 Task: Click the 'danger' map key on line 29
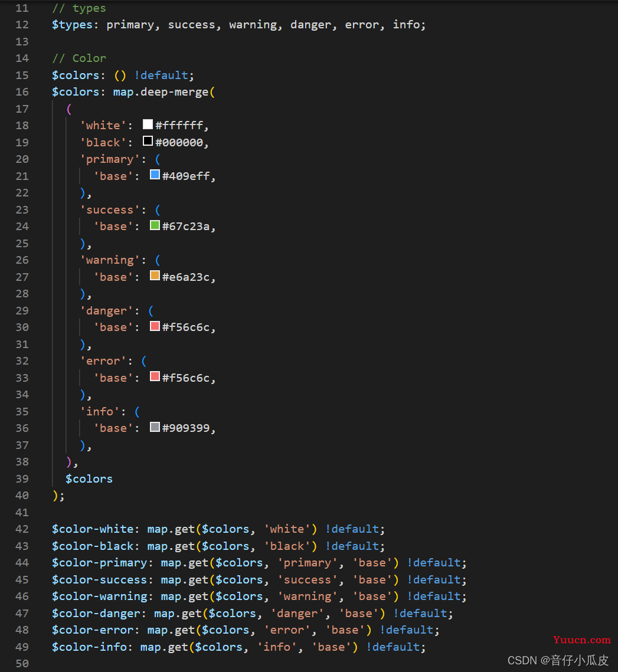107,311
